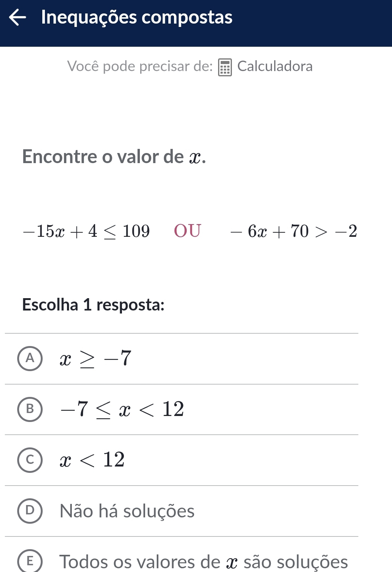
Task: Click the 'Encontre o valor de x' heading
Action: click(114, 156)
